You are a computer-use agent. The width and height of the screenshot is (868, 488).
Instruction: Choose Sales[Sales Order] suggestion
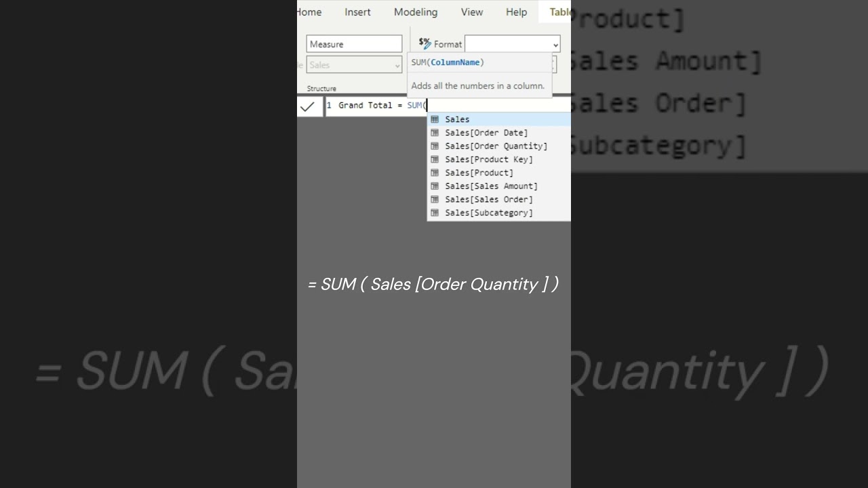[x=499, y=199]
